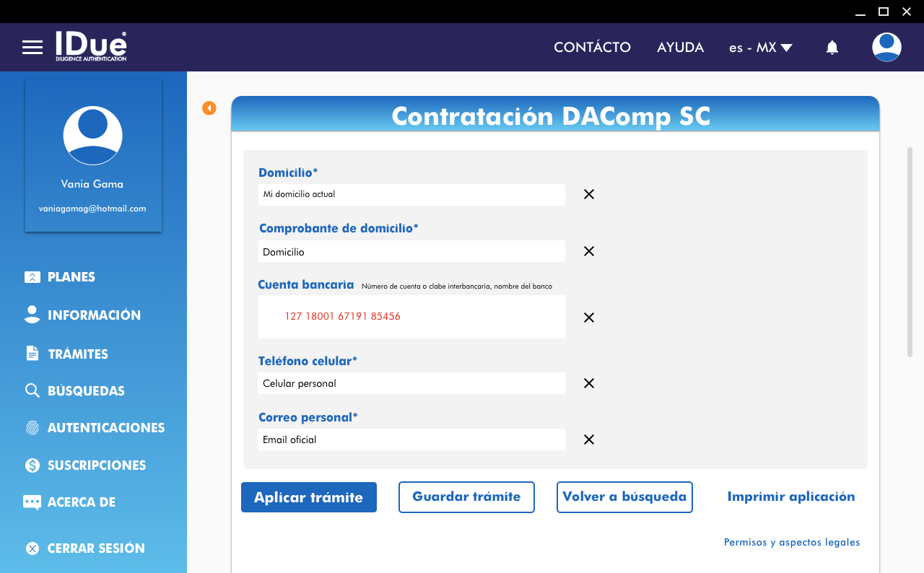
Task: Remove the Correo personal entry with X
Action: coord(589,439)
